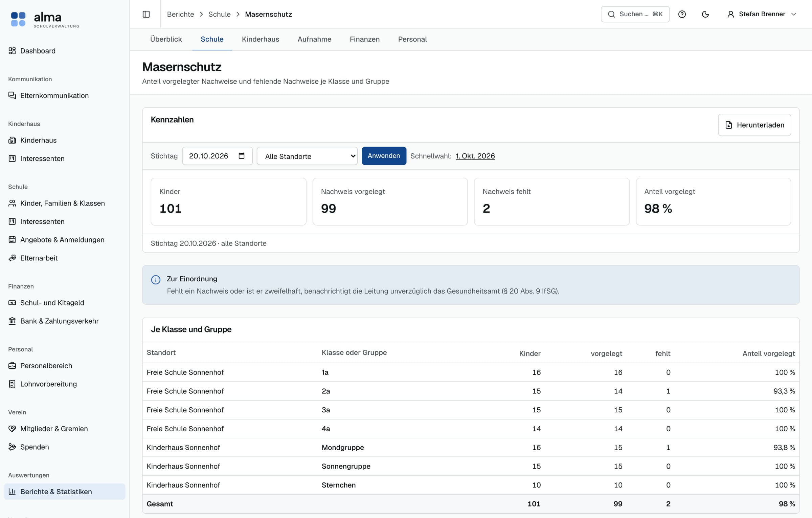Select the Schule tab
812x518 pixels.
[212, 39]
